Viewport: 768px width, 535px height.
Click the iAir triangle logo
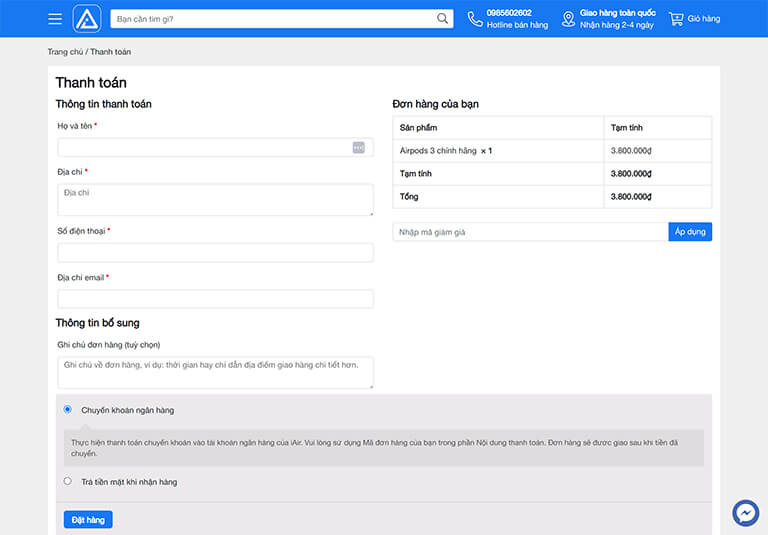(87, 19)
